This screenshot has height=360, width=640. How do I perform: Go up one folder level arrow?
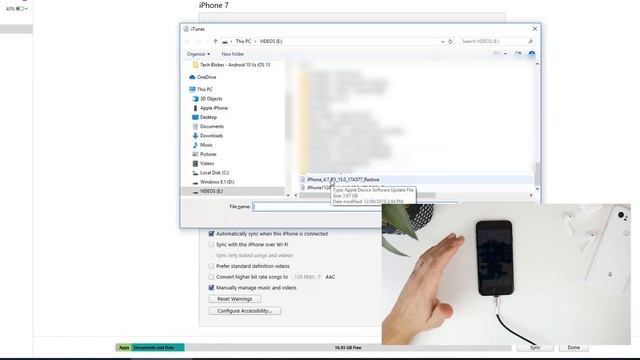[x=216, y=41]
